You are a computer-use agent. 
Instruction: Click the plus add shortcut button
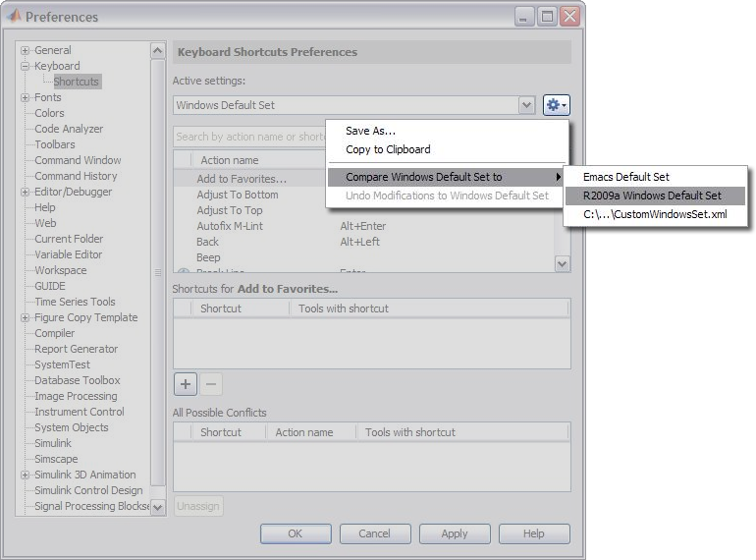186,384
